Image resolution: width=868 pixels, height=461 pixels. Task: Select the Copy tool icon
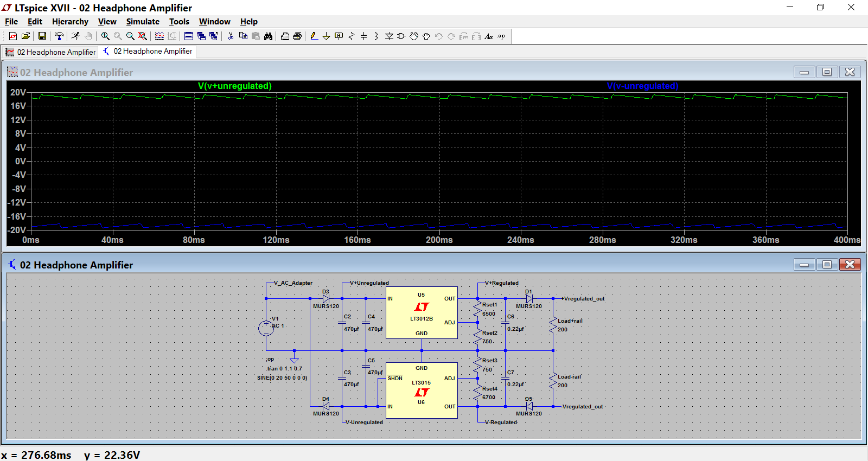pos(243,36)
